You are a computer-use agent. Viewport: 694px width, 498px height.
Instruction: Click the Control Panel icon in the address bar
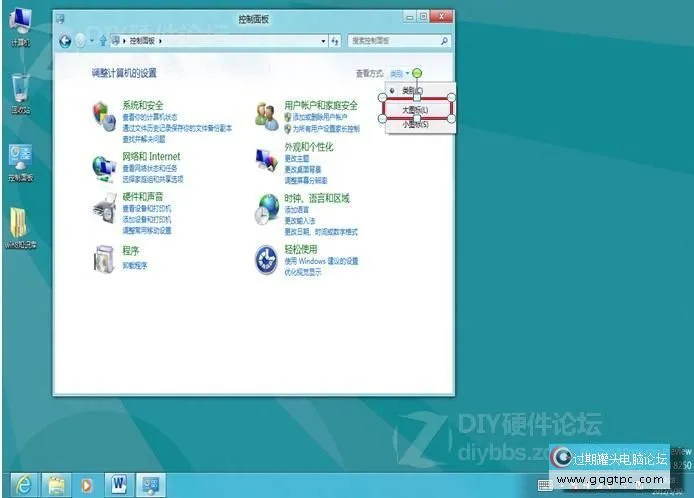point(115,41)
